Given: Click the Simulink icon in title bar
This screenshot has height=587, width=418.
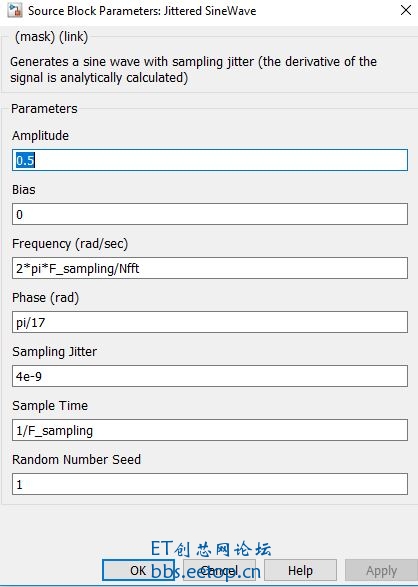Looking at the screenshot, I should tap(14, 10).
